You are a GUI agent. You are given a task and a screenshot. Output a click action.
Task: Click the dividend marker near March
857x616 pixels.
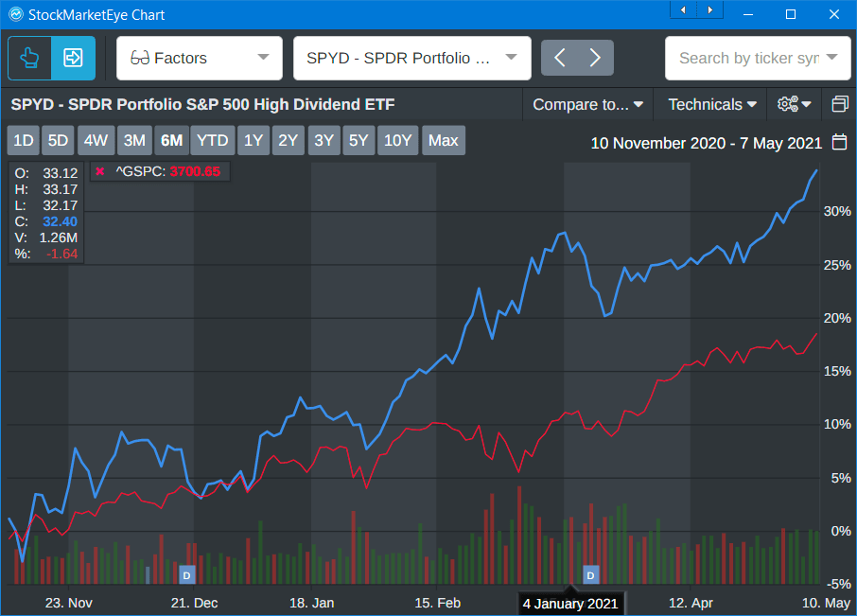tap(591, 574)
